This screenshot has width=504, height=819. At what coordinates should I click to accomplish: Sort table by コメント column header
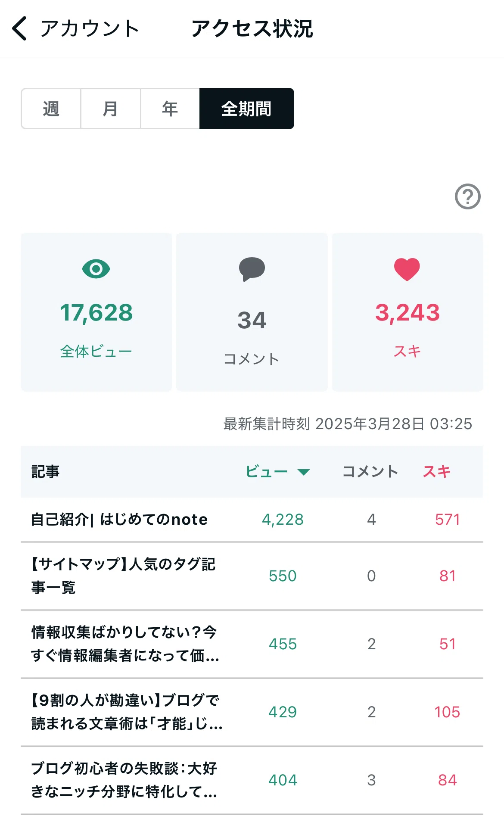pyautogui.click(x=370, y=472)
